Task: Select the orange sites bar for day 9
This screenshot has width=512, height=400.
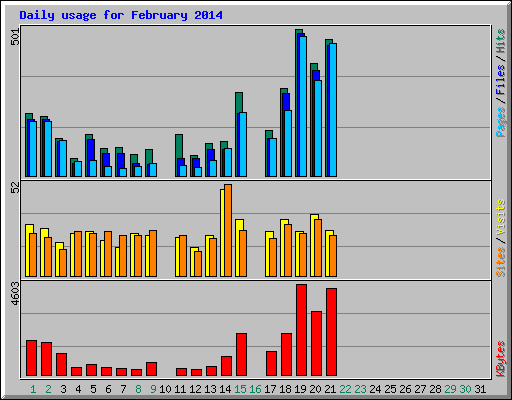Action: [x=153, y=253]
